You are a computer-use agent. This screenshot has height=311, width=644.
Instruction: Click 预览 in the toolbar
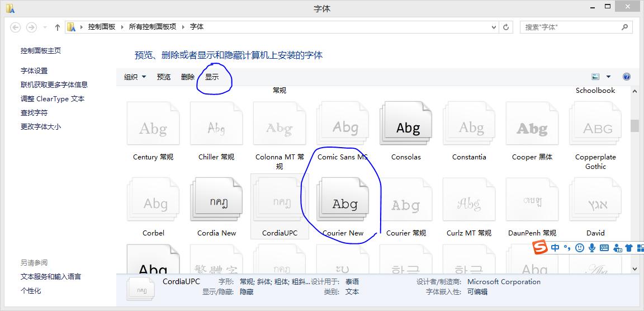163,77
